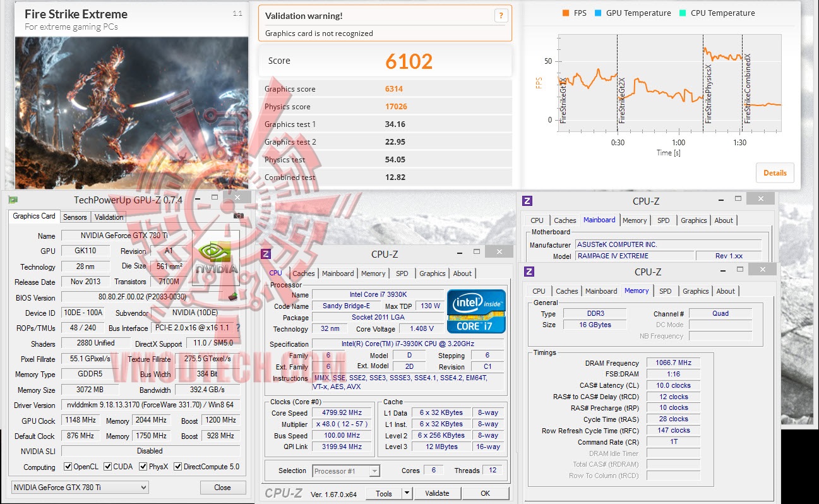Open Memory tab in the processor CPU-Z window

click(373, 273)
